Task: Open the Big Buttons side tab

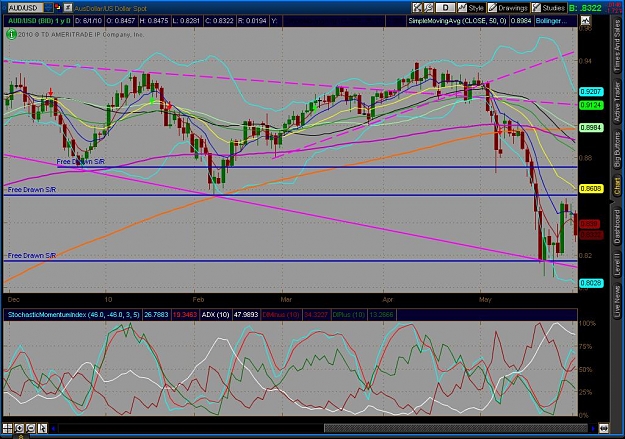Action: (x=617, y=150)
